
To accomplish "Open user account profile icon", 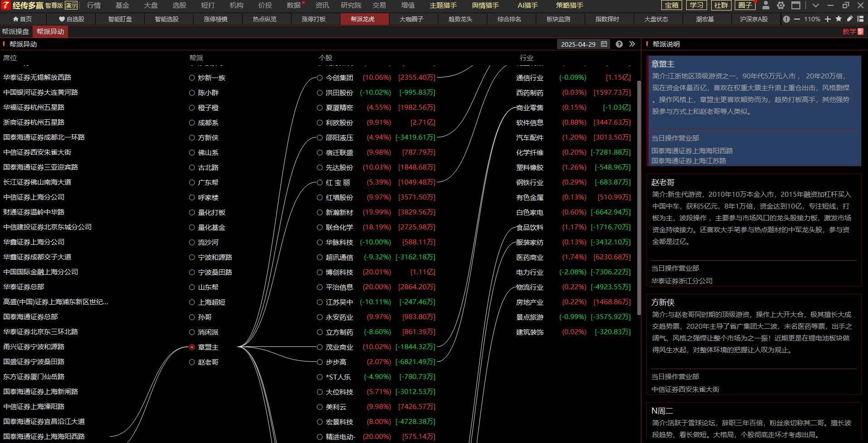I will pyautogui.click(x=766, y=5).
